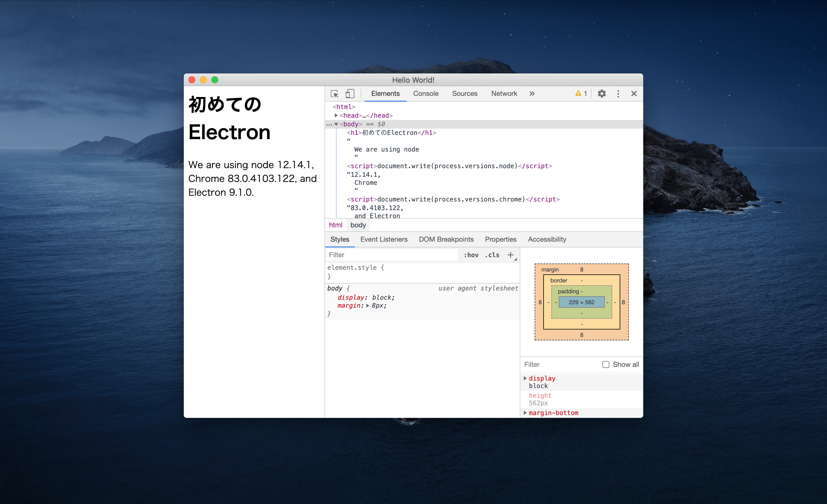This screenshot has width=827, height=504.
Task: Open the ellipsis actions on body row
Action: [329, 125]
